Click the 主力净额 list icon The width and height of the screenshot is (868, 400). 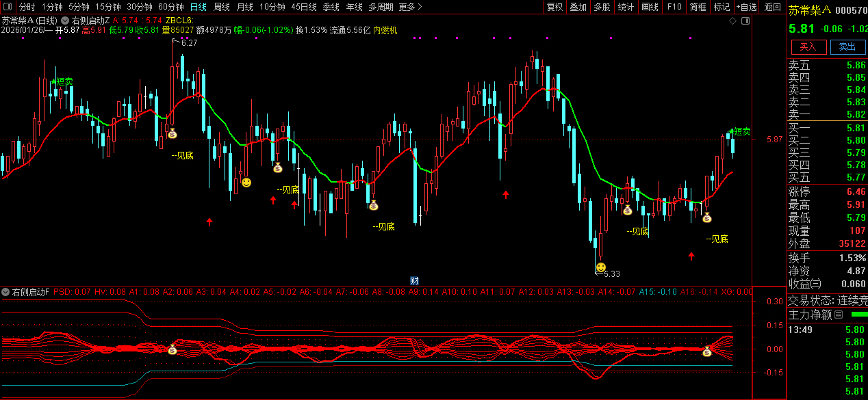(x=839, y=315)
